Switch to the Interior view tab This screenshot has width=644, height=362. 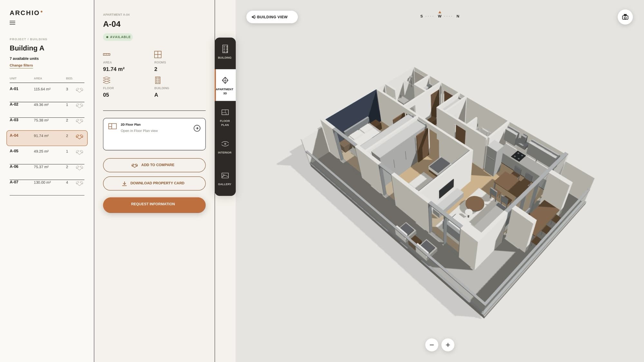(x=225, y=148)
